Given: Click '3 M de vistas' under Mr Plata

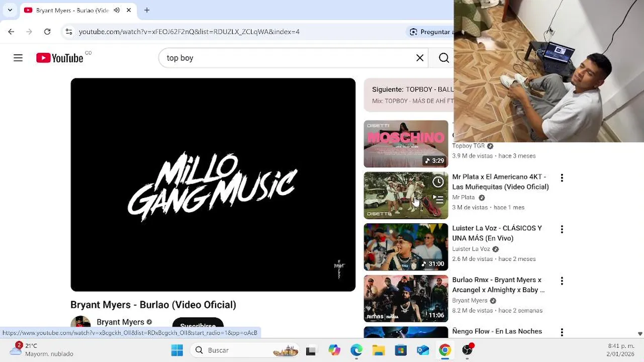Looking at the screenshot, I should point(470,208).
